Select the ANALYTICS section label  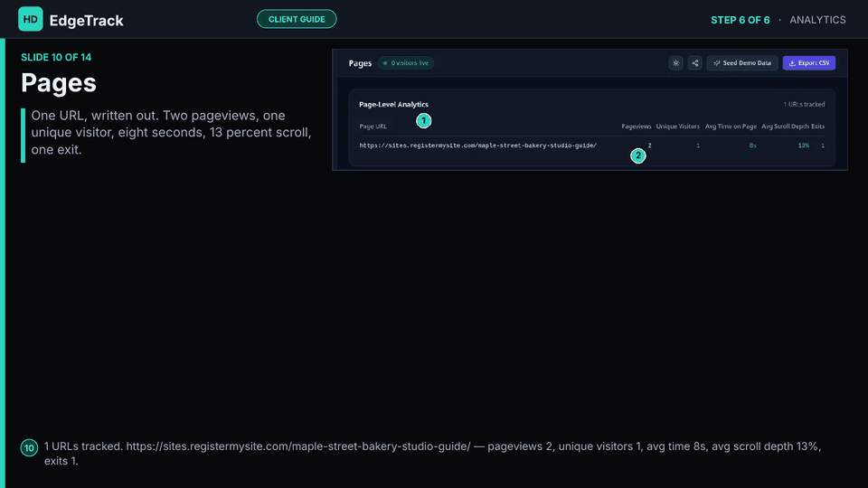(x=817, y=20)
